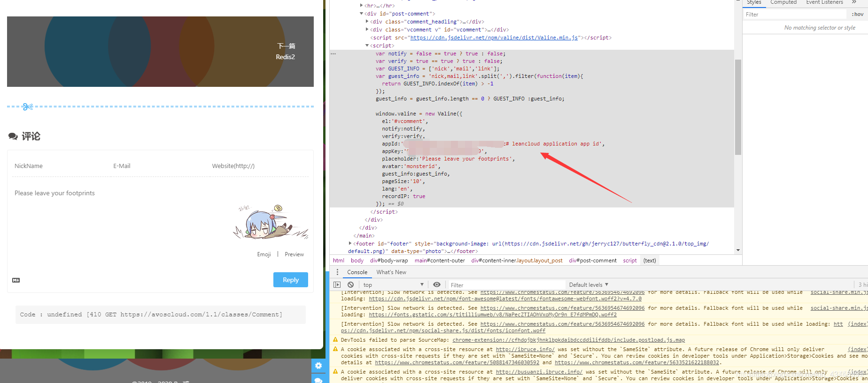The width and height of the screenshot is (868, 383).
Task: Open the next post Redis2 banner
Action: point(160,52)
